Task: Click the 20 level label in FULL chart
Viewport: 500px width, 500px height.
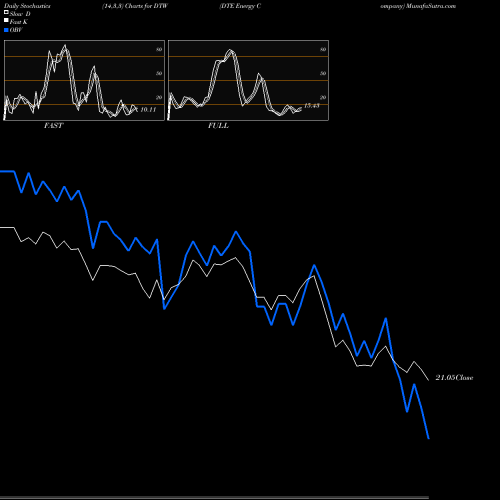Action: pos(323,97)
